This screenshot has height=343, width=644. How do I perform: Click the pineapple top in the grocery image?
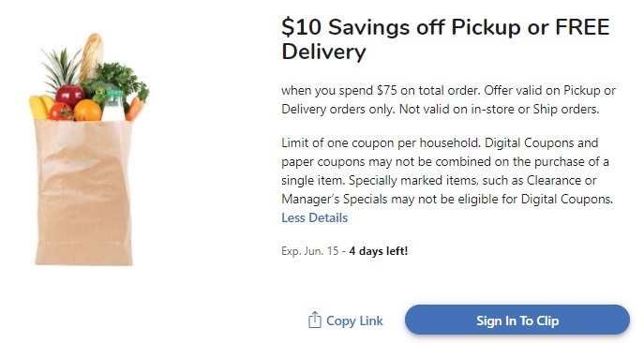[x=63, y=67]
